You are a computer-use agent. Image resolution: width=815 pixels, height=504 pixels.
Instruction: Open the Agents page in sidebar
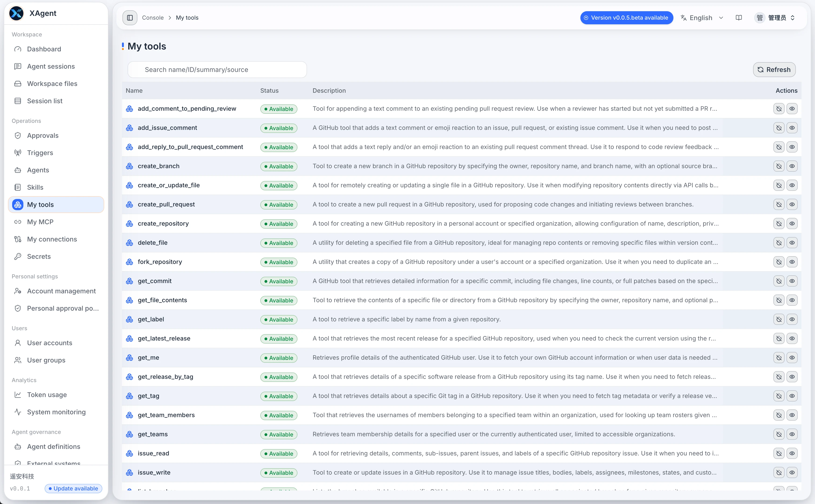[56, 170]
